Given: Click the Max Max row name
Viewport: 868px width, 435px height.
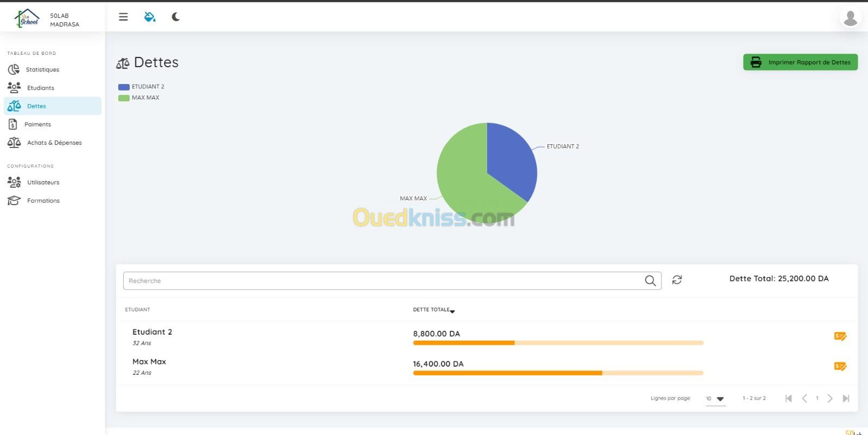Looking at the screenshot, I should point(149,362).
